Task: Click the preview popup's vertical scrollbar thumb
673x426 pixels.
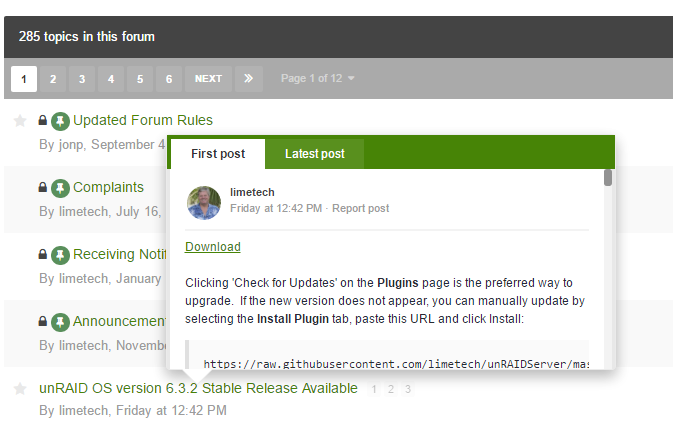Action: click(x=608, y=178)
